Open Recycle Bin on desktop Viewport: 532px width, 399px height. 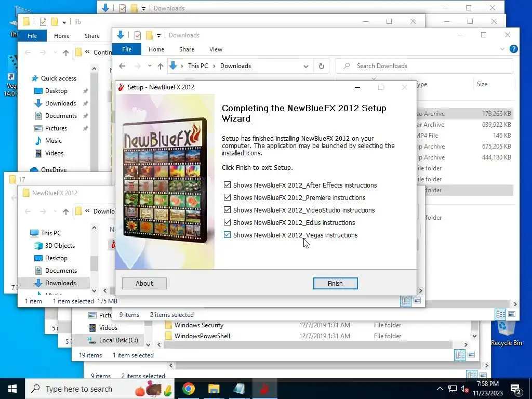(506, 333)
